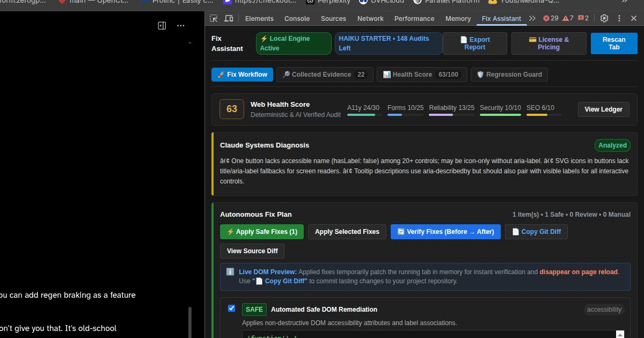The image size is (644, 338).
Task: Open License & Pricing
Action: pos(548,43)
